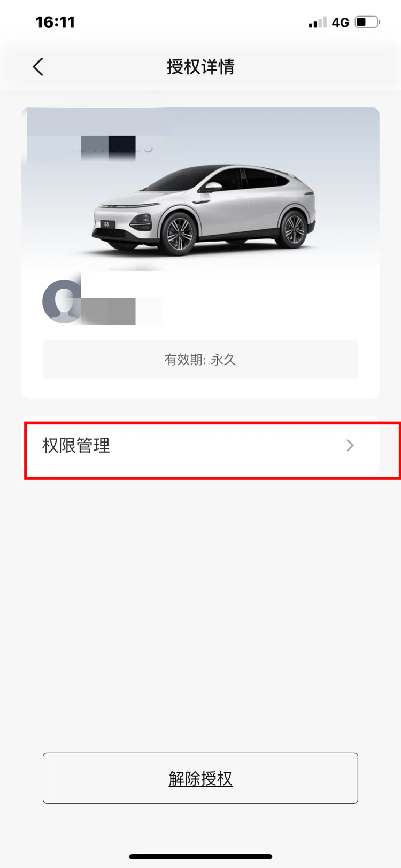Tap the 4G network indicator

click(x=341, y=22)
